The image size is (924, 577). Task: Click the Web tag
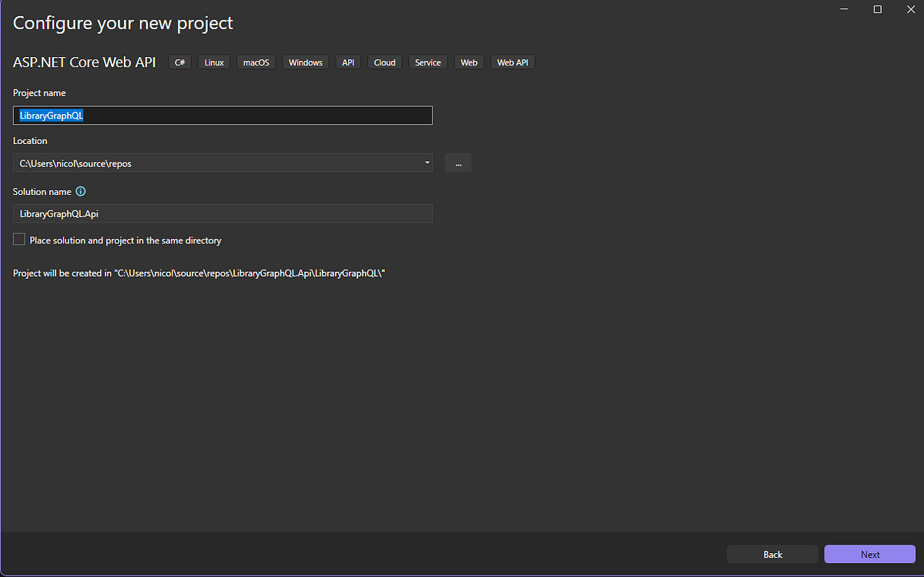[469, 62]
